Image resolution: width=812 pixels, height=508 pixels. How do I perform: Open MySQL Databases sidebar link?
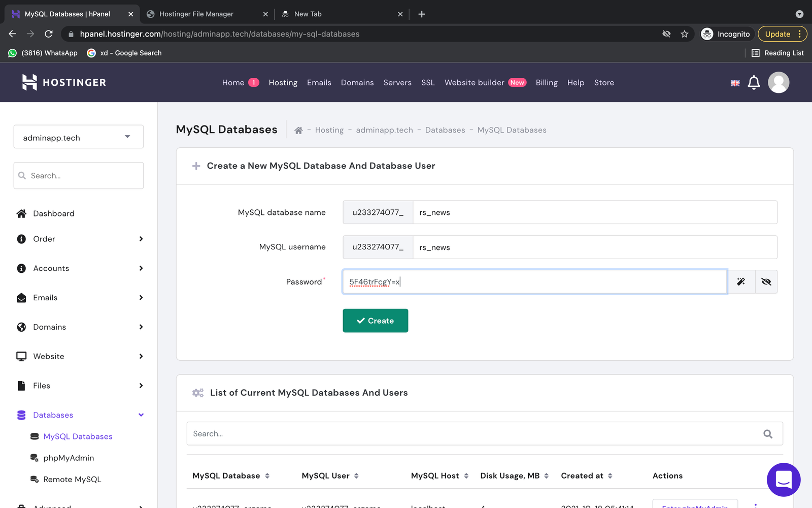78,436
